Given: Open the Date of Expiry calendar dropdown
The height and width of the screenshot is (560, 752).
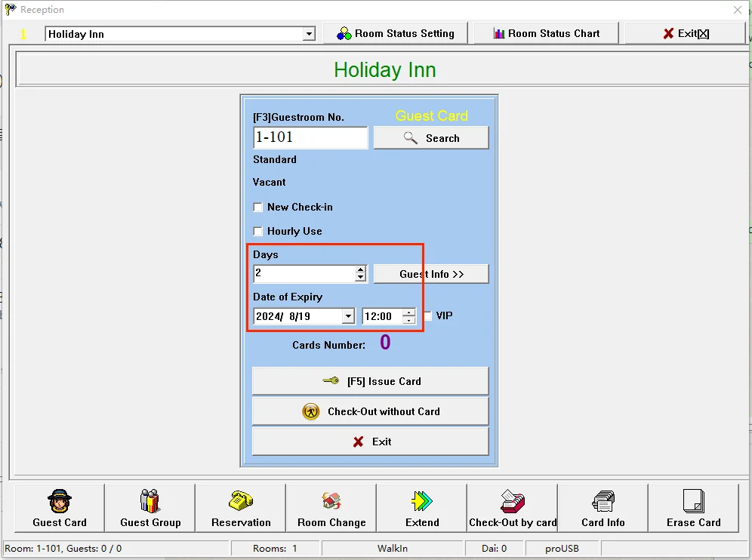Looking at the screenshot, I should 348,316.
